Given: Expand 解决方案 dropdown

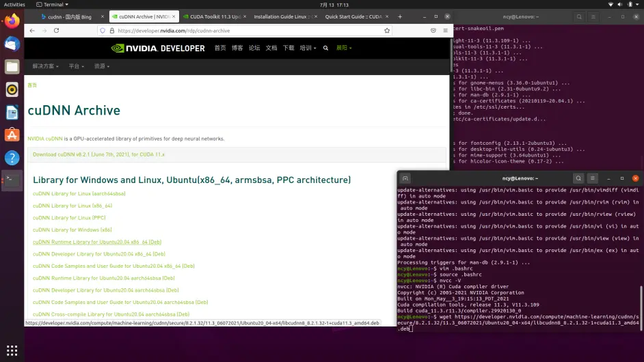Looking at the screenshot, I should pyautogui.click(x=46, y=66).
